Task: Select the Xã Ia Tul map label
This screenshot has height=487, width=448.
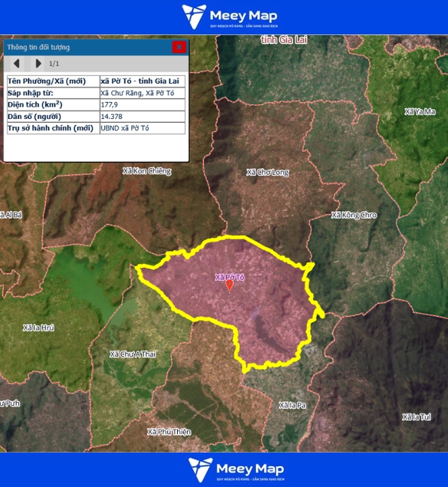Action: pos(416,417)
